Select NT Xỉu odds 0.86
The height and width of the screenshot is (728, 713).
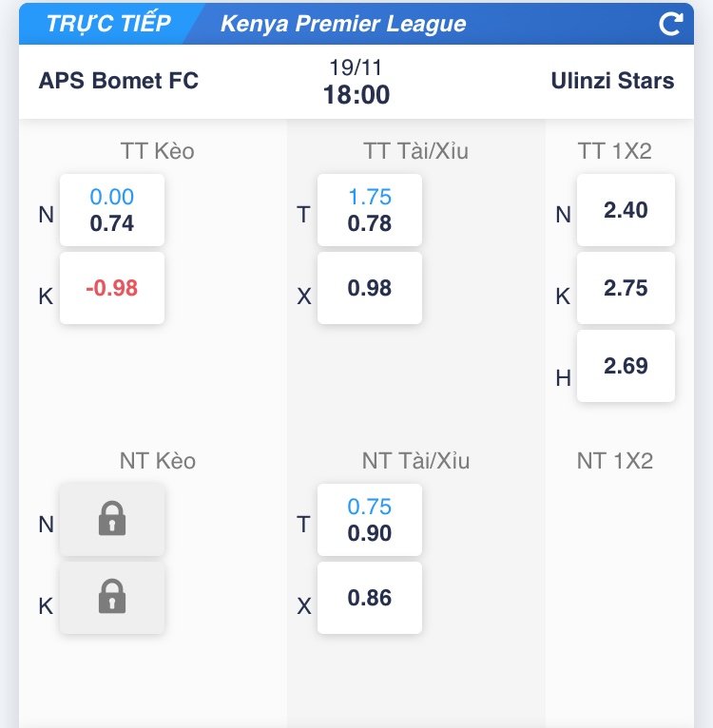[370, 598]
